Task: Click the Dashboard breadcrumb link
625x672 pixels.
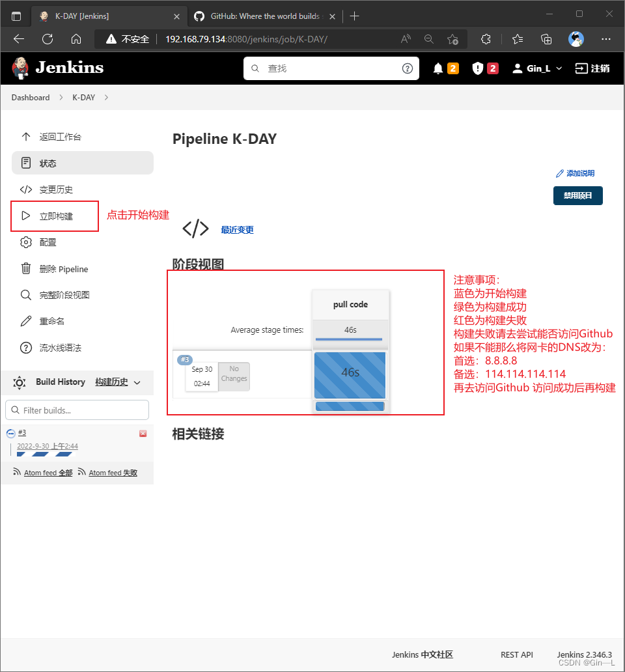Action: [31, 98]
